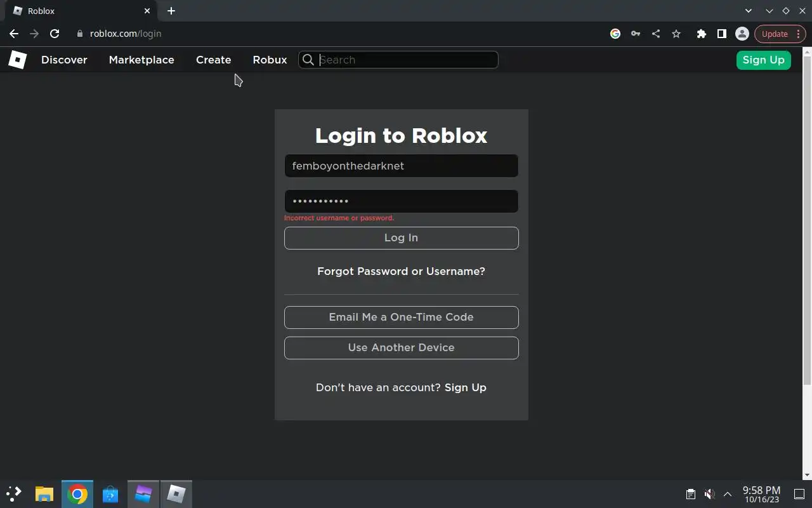Click the show desktop icon at taskbar end

(799, 493)
